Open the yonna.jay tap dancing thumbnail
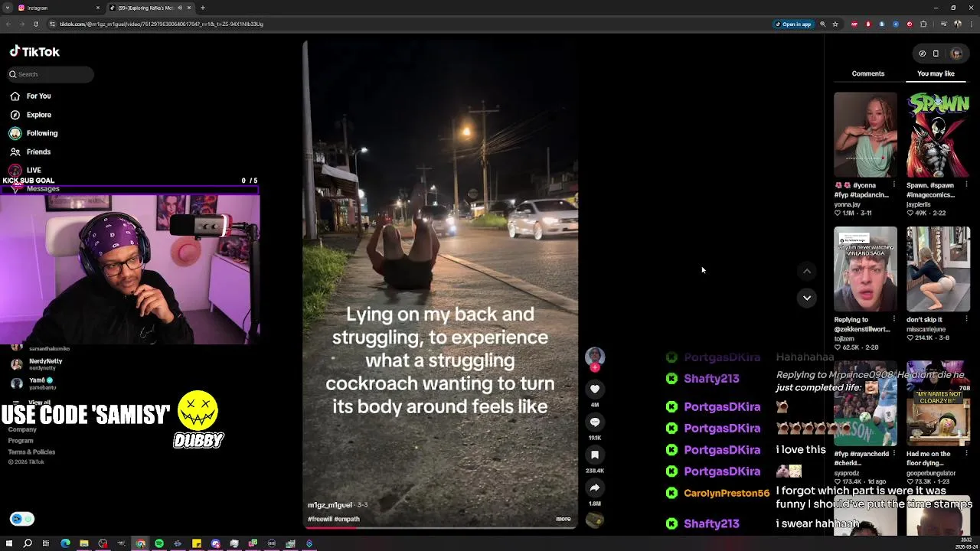The image size is (980, 551). [x=865, y=135]
